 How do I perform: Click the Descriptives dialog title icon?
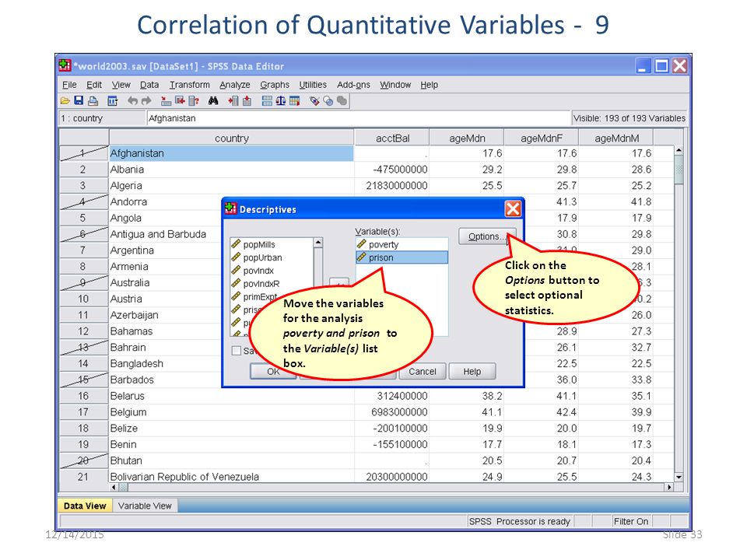click(230, 208)
